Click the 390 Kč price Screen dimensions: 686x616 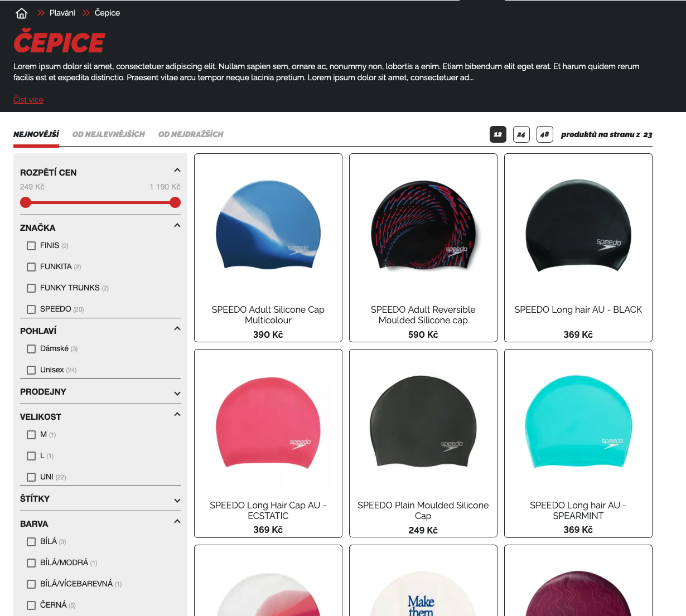point(268,335)
